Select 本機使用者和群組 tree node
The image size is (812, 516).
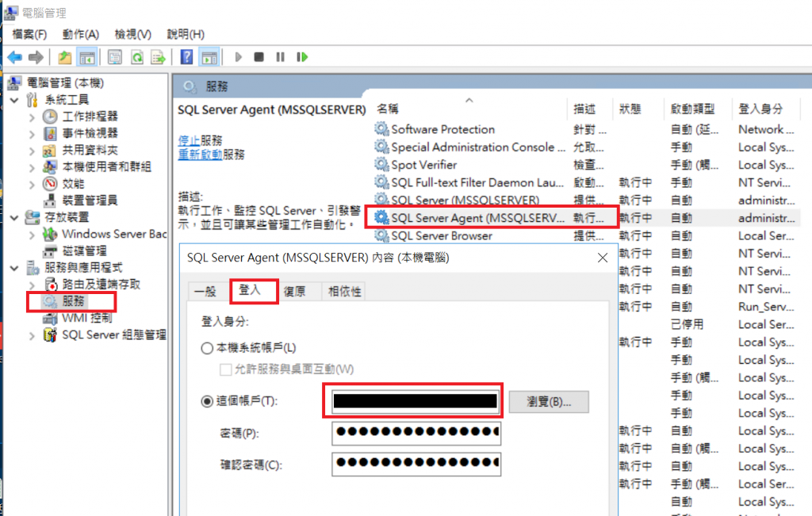[107, 166]
